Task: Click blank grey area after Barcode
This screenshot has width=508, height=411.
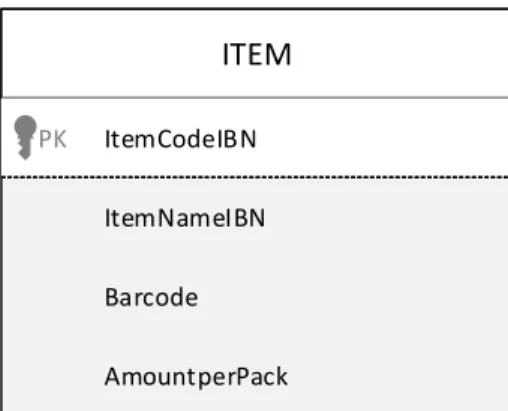Action: (x=353, y=297)
